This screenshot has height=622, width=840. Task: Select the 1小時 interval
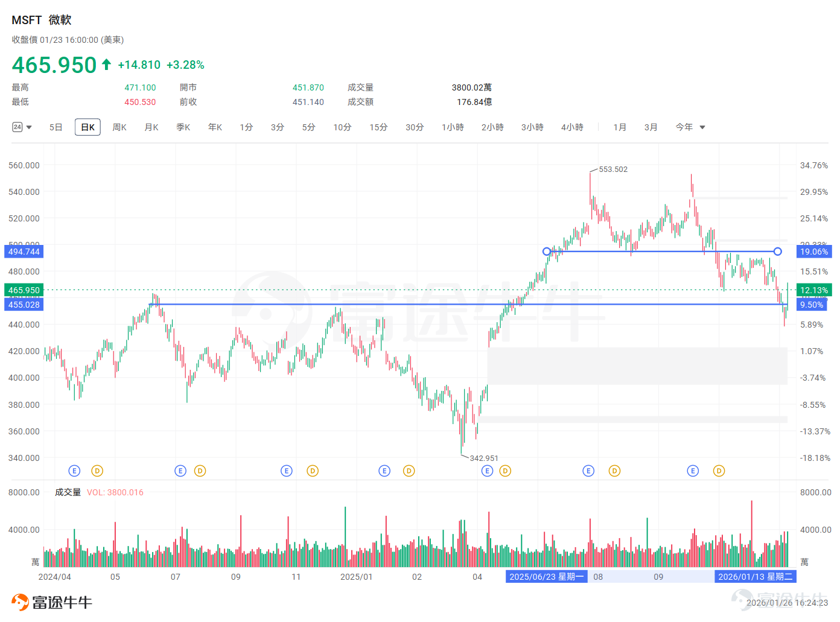[x=453, y=127]
